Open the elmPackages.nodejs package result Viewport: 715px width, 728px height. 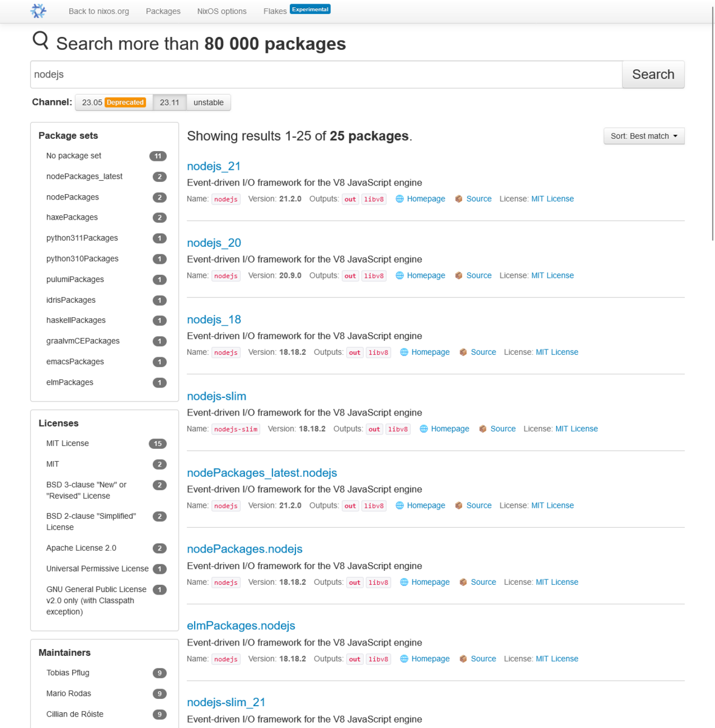pyautogui.click(x=241, y=625)
